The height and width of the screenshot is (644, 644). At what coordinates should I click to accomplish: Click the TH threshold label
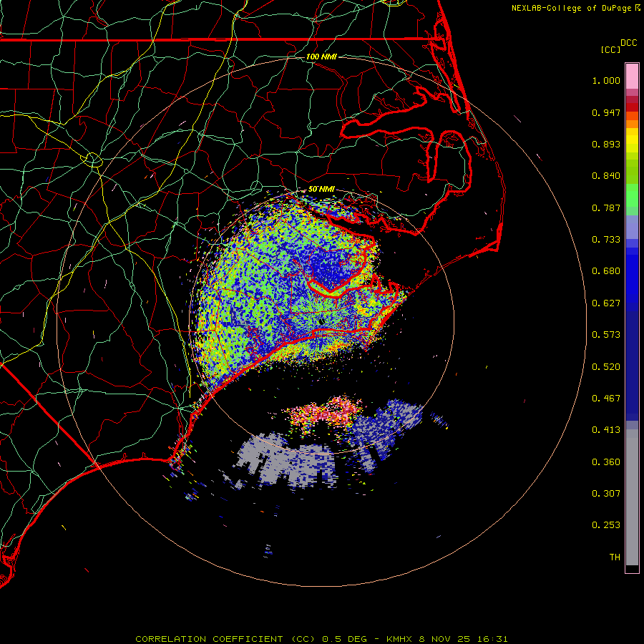tap(615, 557)
